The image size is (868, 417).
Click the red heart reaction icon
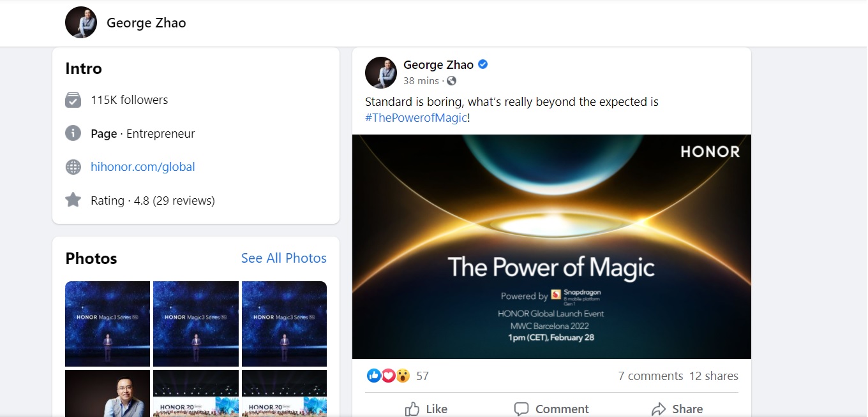point(388,376)
